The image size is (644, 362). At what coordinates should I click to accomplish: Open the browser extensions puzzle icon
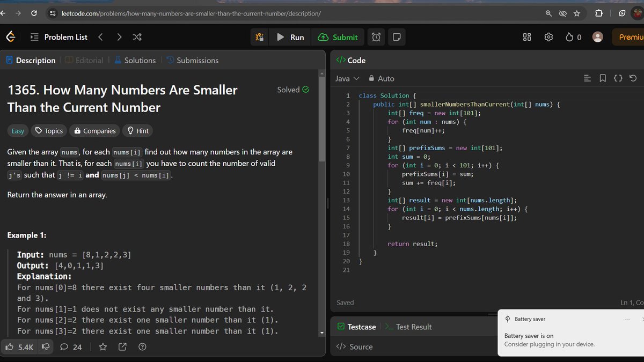599,13
